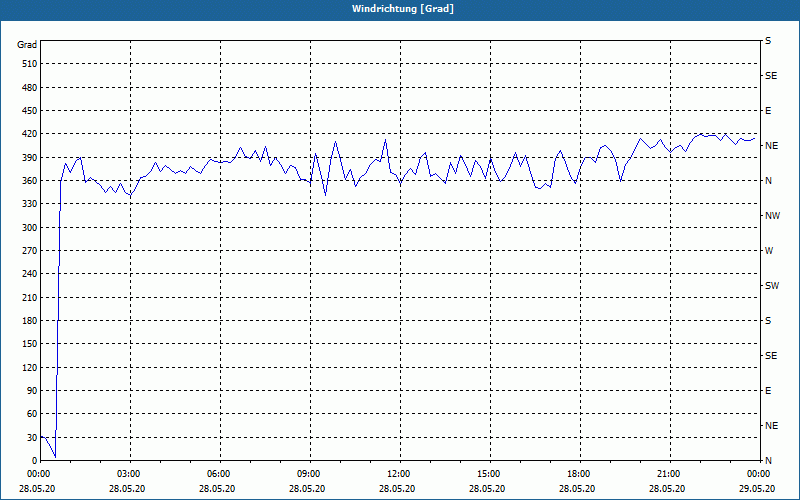Click the 28.05.20 date under 03:00
This screenshot has height=500, width=800.
point(127,488)
